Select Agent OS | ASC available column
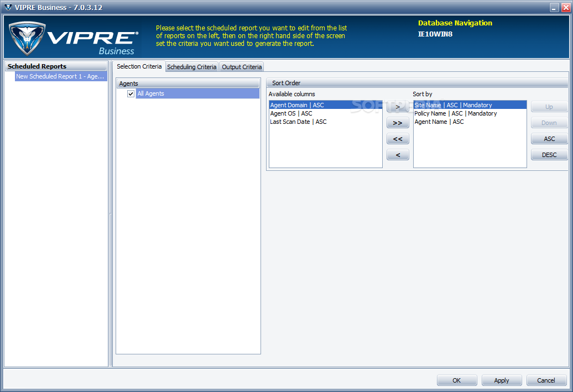 (326, 113)
